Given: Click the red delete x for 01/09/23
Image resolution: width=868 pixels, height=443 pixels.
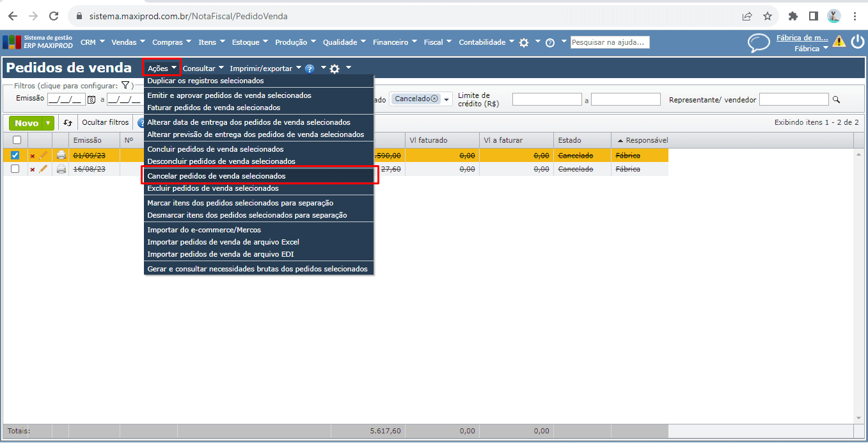Looking at the screenshot, I should [x=33, y=156].
